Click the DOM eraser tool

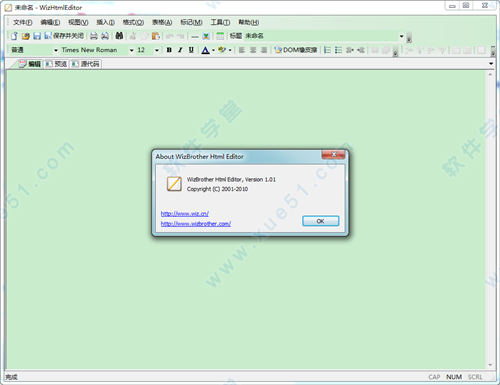[x=296, y=50]
